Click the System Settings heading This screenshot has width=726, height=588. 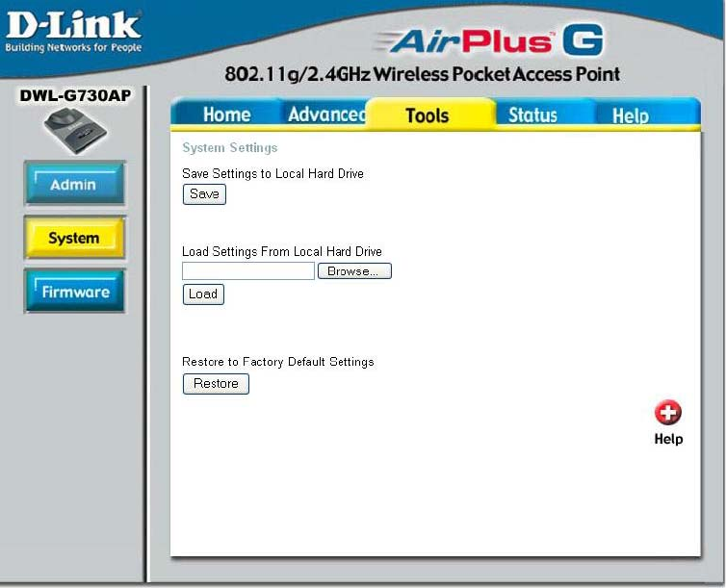(230, 147)
